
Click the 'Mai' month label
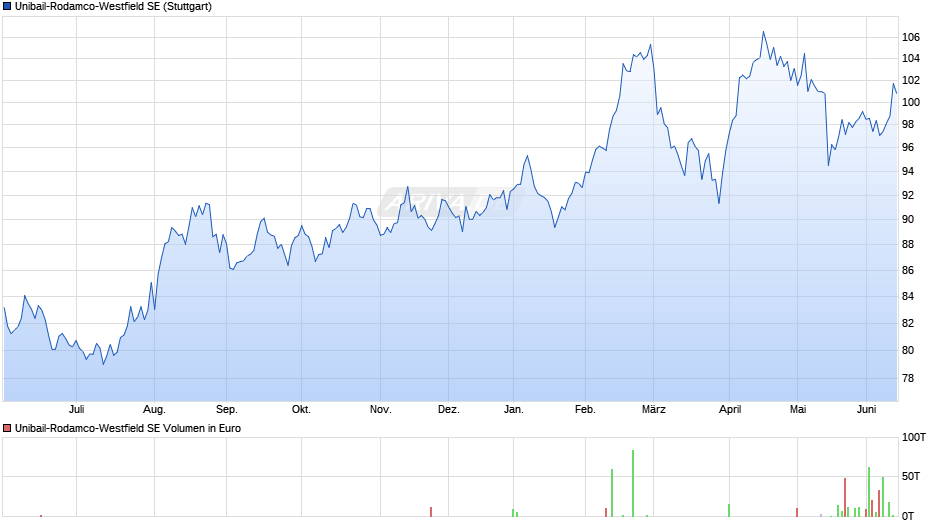(x=797, y=410)
